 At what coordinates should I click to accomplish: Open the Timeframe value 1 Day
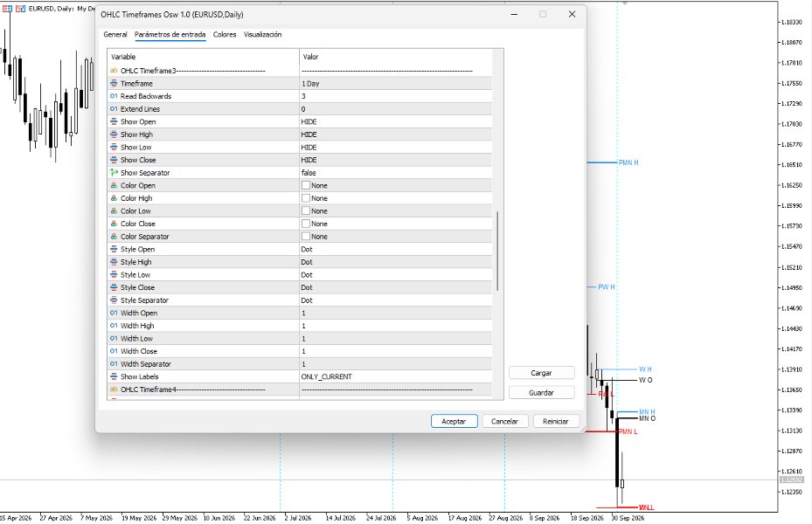(396, 83)
